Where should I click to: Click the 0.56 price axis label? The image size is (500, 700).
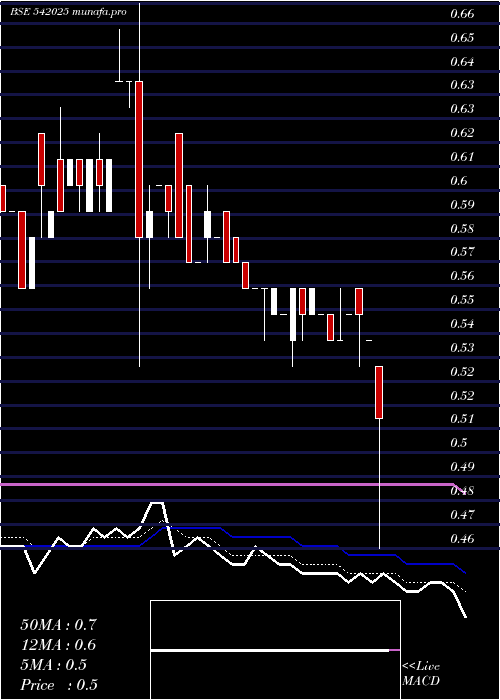point(462,275)
